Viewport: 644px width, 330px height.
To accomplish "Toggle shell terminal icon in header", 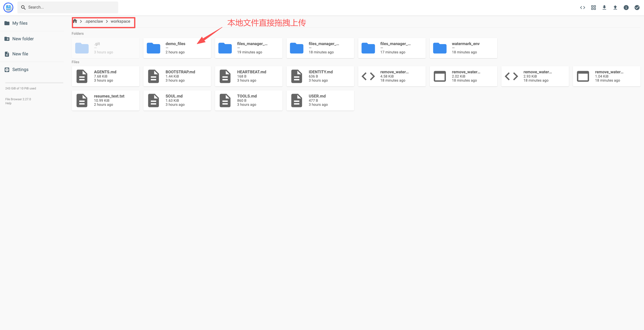I will tap(582, 8).
